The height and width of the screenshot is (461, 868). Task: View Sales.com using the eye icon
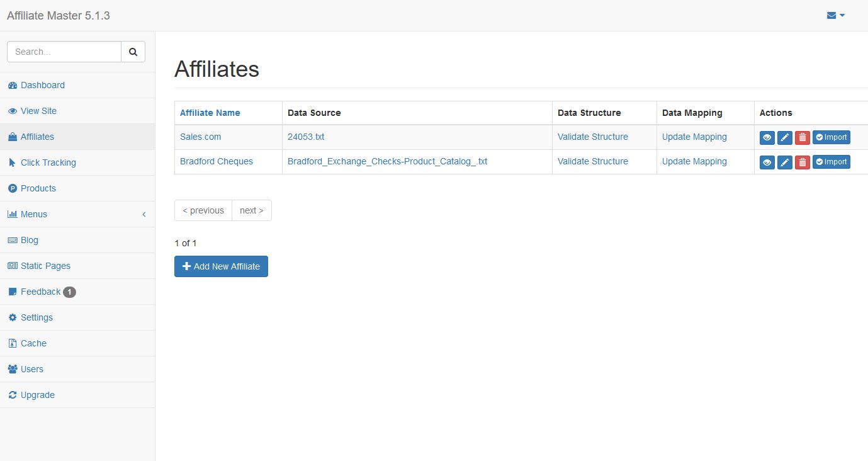coord(767,137)
